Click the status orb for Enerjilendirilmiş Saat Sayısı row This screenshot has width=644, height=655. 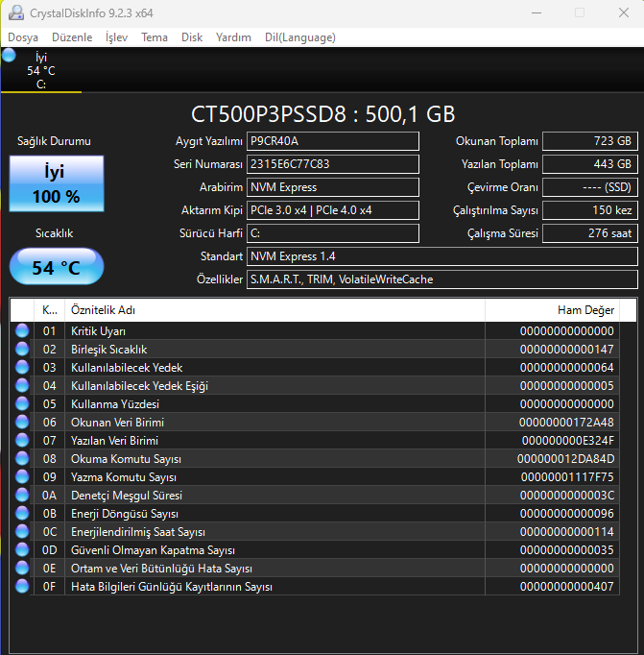pyautogui.click(x=22, y=532)
